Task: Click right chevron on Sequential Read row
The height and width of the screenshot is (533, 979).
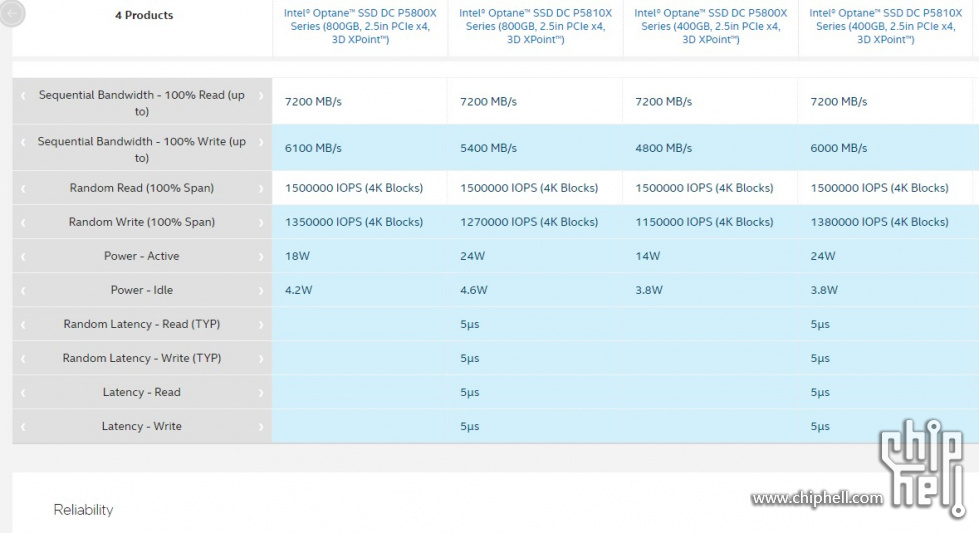Action: click(x=261, y=95)
